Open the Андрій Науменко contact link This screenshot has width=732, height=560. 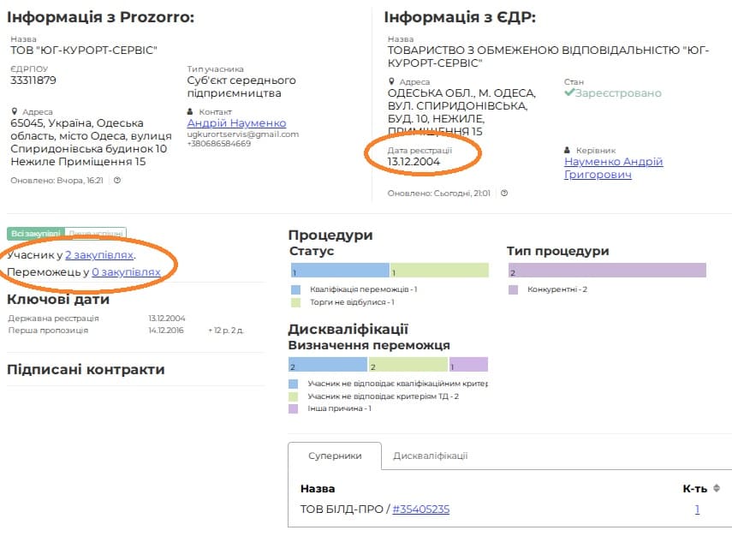(236, 123)
